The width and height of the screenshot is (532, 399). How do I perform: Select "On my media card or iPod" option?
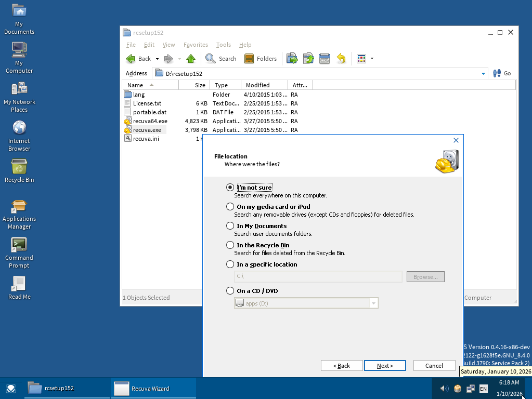[230, 207]
